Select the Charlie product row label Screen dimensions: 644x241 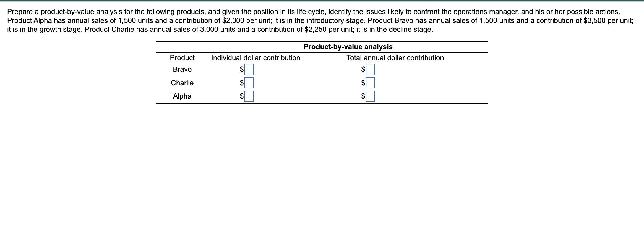182,83
